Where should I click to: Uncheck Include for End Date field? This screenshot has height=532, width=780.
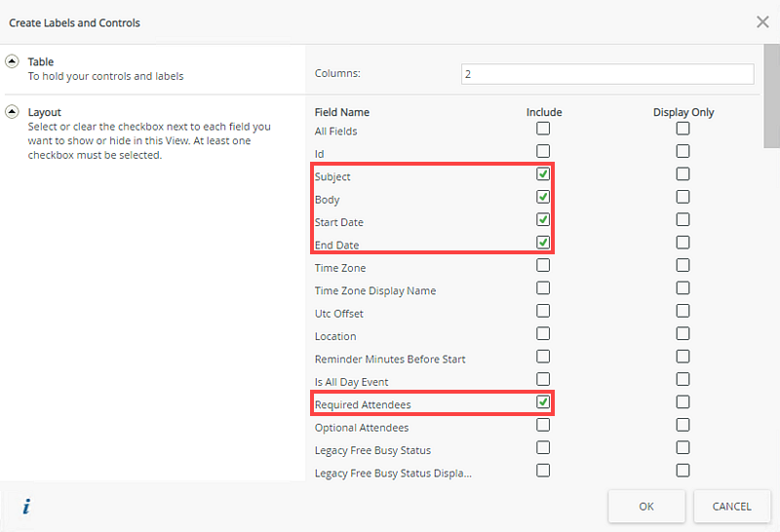click(x=543, y=242)
